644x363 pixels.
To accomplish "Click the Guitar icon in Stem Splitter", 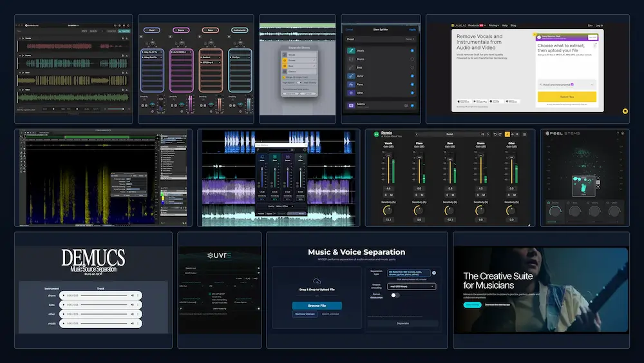I will (x=351, y=76).
